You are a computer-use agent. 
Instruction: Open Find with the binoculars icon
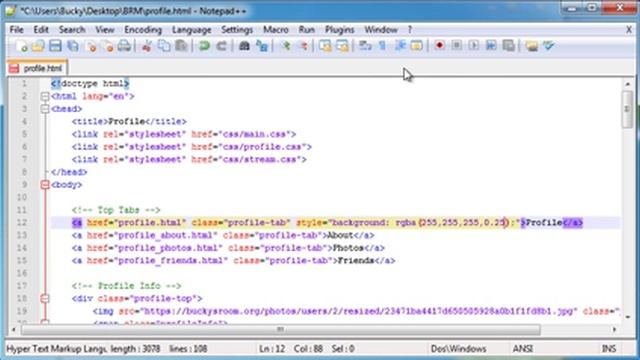[x=244, y=46]
